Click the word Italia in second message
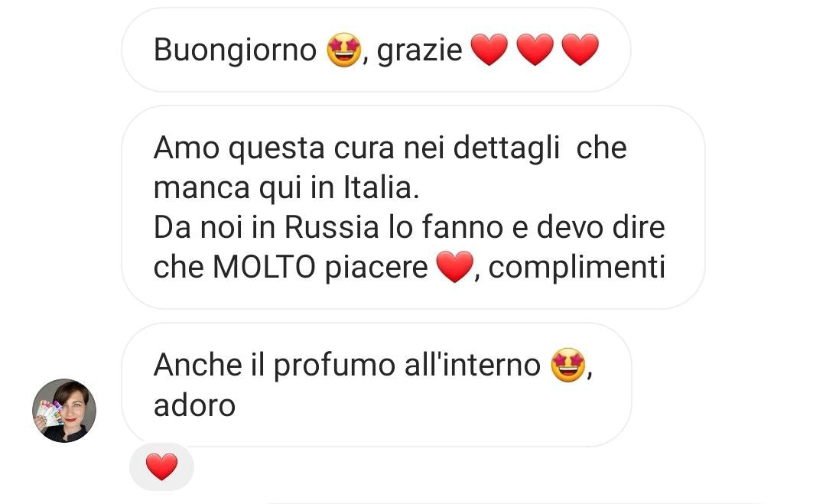The image size is (826, 504). (381, 187)
